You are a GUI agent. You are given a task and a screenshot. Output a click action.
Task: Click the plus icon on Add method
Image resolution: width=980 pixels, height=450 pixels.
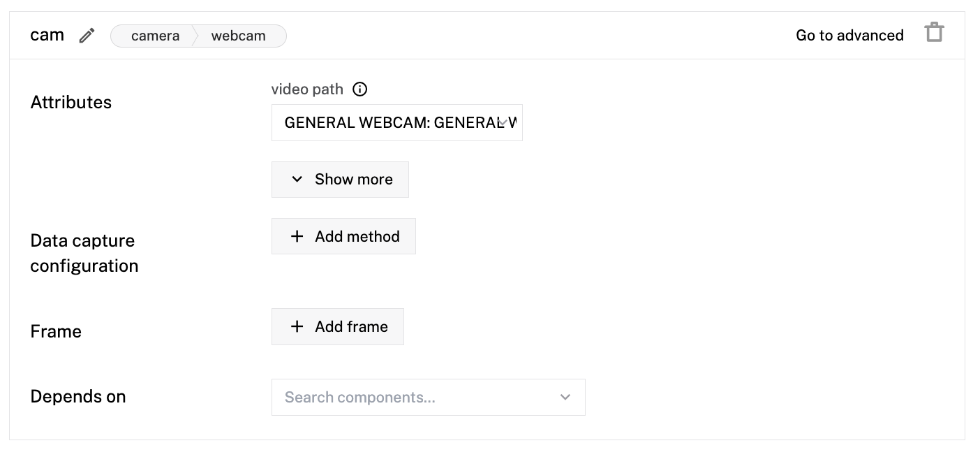(297, 236)
